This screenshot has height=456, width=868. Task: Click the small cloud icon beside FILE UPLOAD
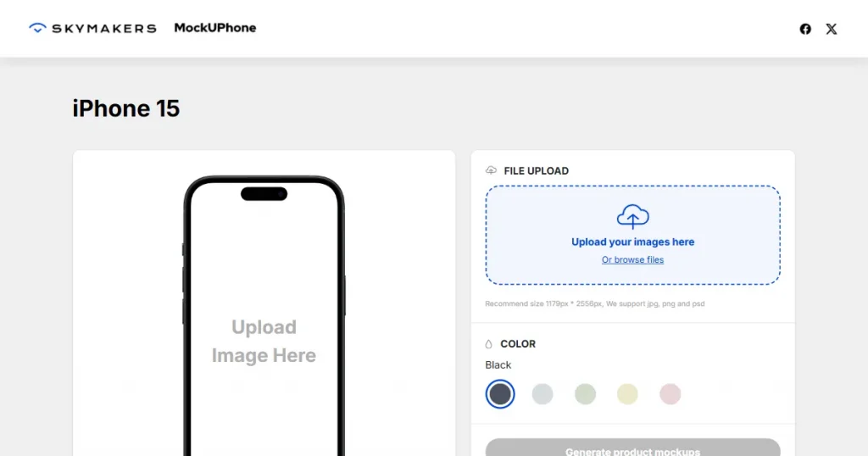[491, 170]
